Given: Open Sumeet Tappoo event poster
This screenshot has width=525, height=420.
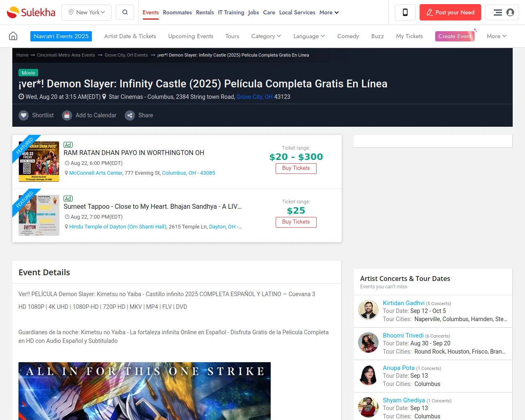Looking at the screenshot, I should [x=39, y=215].
